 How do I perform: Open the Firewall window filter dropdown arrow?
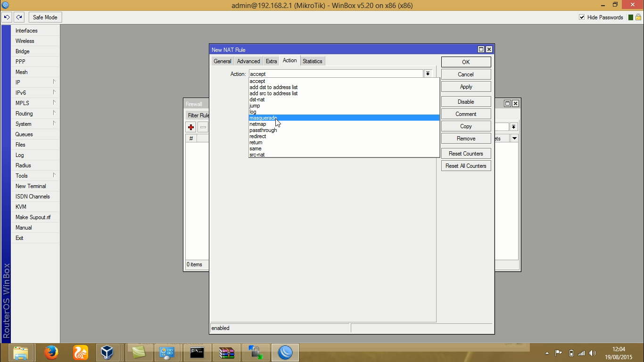click(514, 127)
